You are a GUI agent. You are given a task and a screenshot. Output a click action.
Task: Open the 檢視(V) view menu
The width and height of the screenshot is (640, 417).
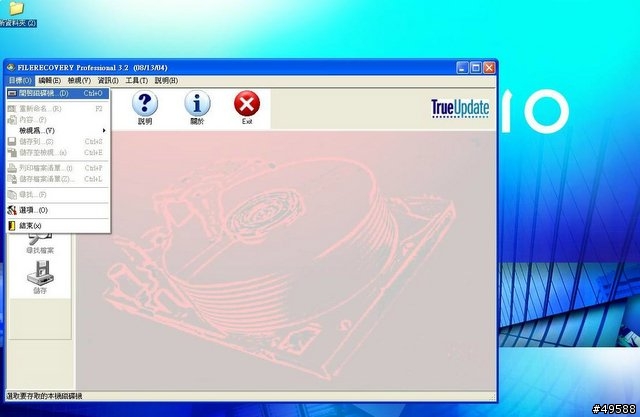click(x=79, y=80)
